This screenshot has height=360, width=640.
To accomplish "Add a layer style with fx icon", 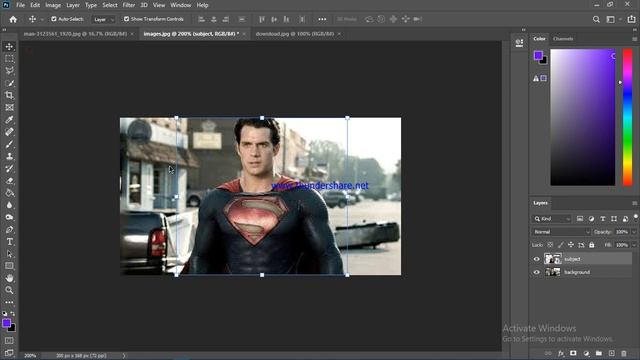I will 561,353.
